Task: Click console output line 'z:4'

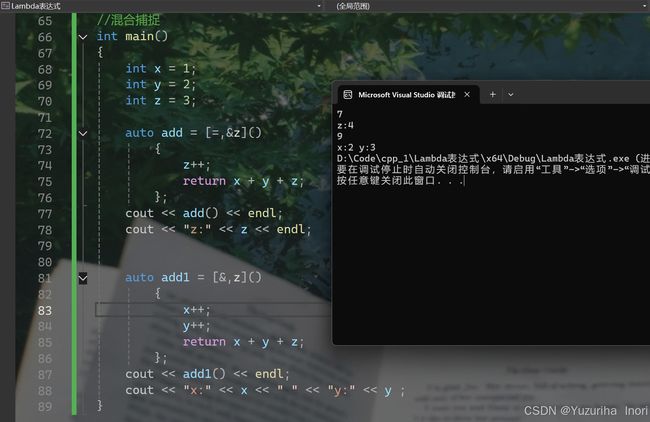Action: pos(345,125)
